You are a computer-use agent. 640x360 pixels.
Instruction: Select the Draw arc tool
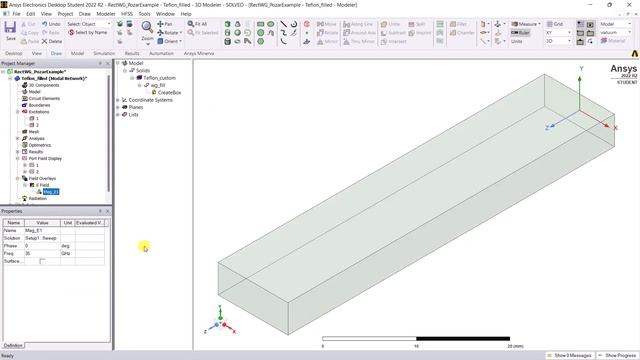[x=284, y=41]
